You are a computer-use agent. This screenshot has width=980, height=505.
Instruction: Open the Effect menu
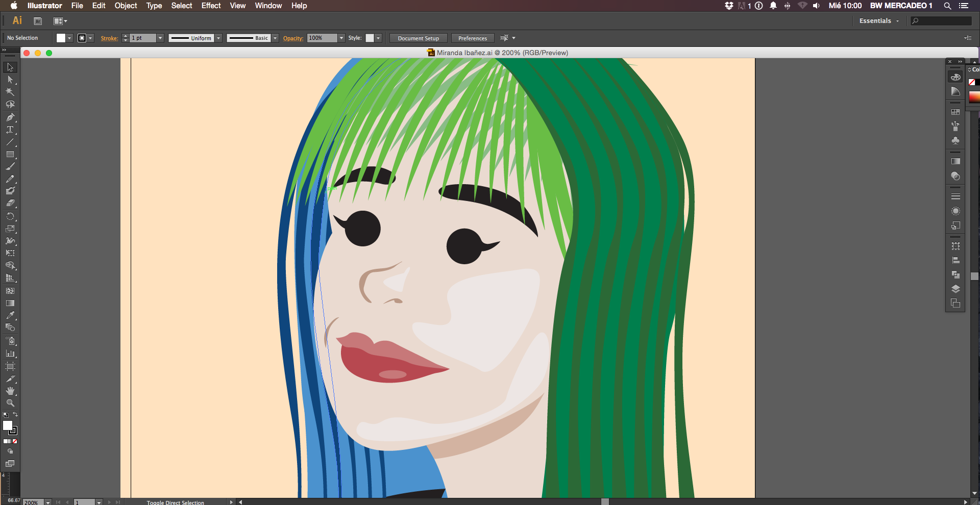click(x=211, y=6)
